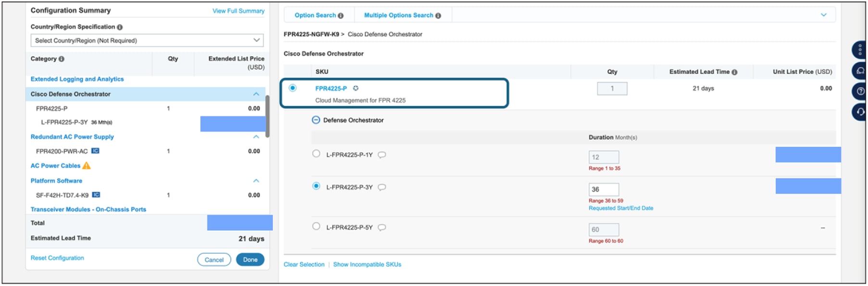Click the circular icon beside FPR4225-P SKU link
The width and height of the screenshot is (868, 286).
tap(356, 88)
